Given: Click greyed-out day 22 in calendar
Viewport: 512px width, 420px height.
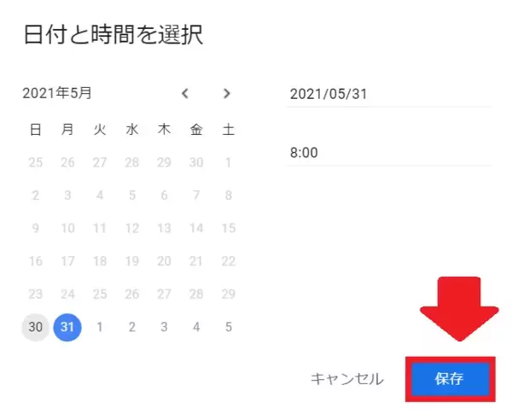Looking at the screenshot, I should click(228, 261).
